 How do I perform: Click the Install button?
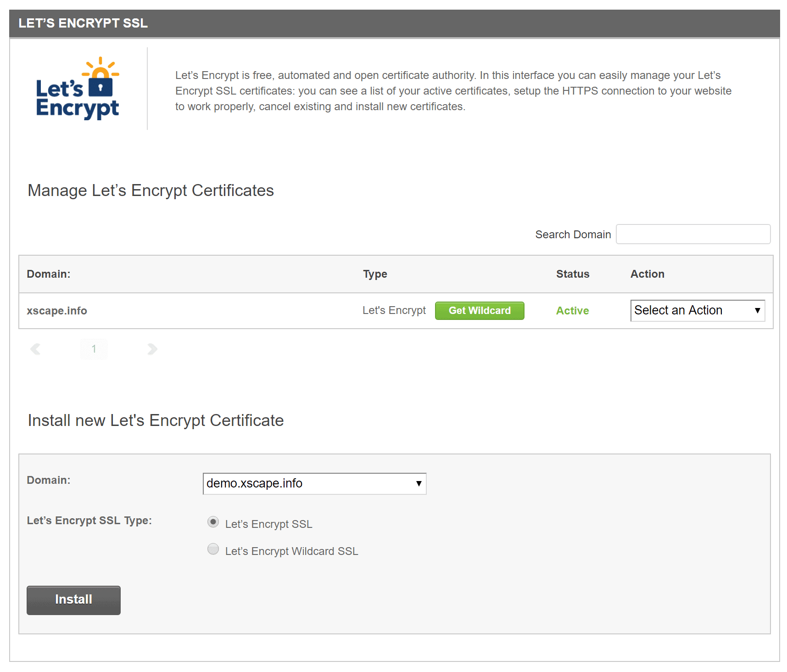(x=73, y=600)
